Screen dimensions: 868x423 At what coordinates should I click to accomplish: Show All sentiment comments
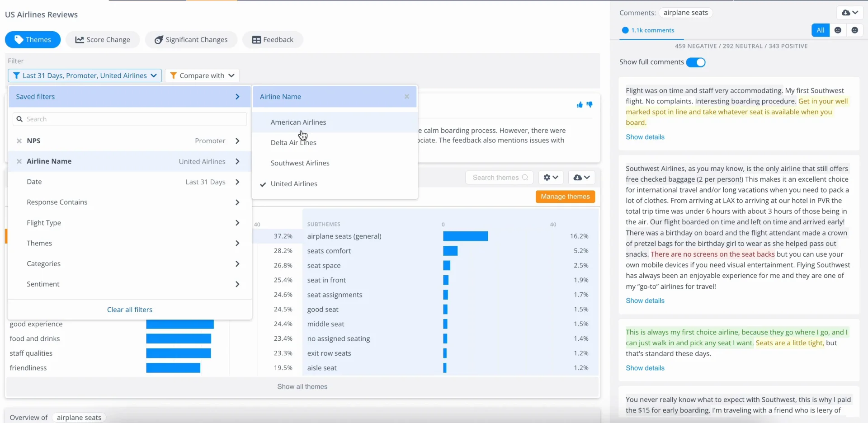point(821,30)
